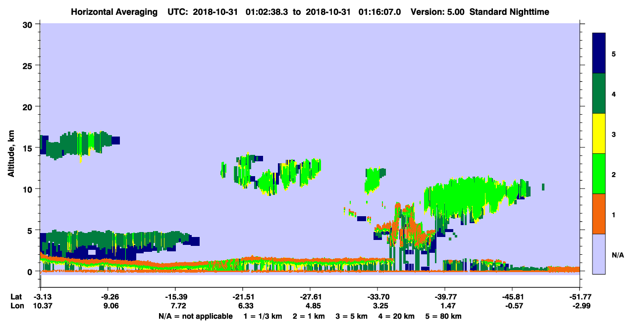Click the y-axis tick label 10
The width and height of the screenshot is (644, 330).
tap(29, 189)
